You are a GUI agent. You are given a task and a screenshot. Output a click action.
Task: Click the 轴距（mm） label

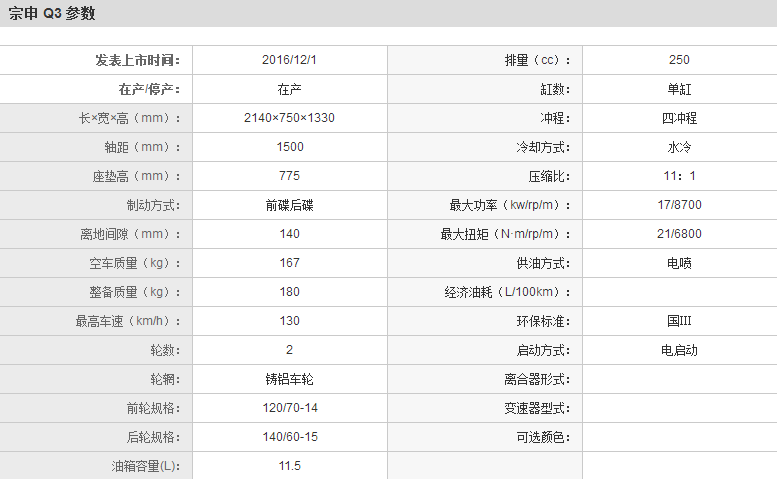136,147
